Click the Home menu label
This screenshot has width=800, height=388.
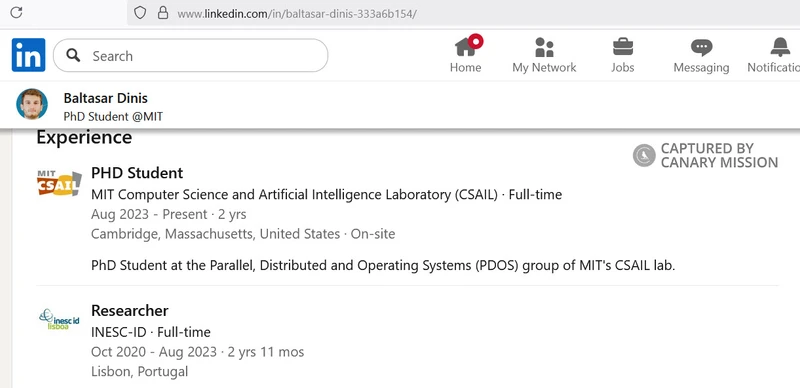[465, 67]
